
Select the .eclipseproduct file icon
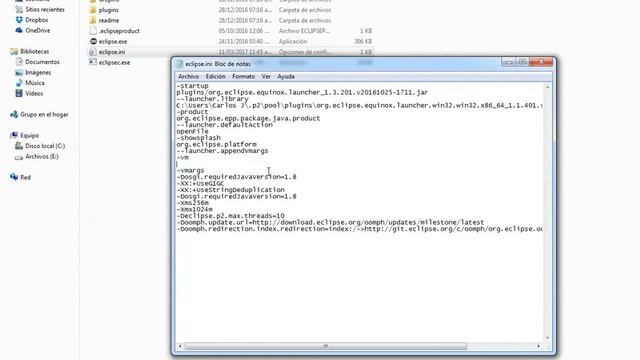coord(93,31)
